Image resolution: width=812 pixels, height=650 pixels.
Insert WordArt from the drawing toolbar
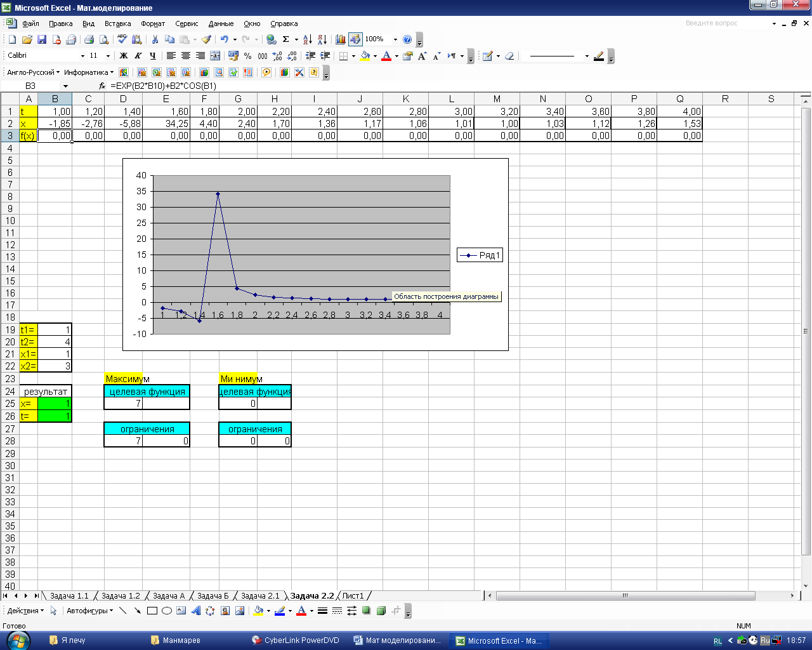point(195,611)
